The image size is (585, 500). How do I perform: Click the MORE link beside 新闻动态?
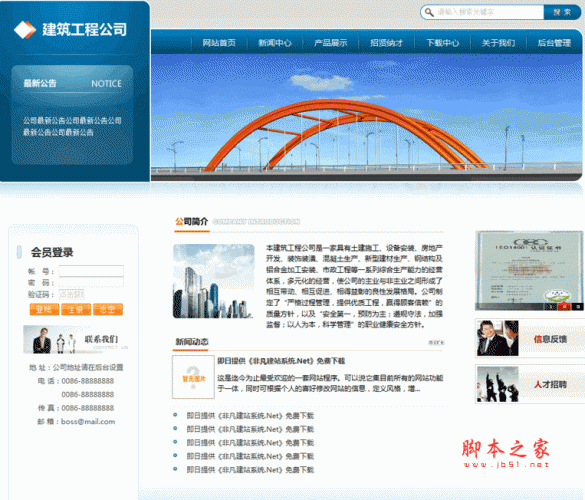pos(437,343)
